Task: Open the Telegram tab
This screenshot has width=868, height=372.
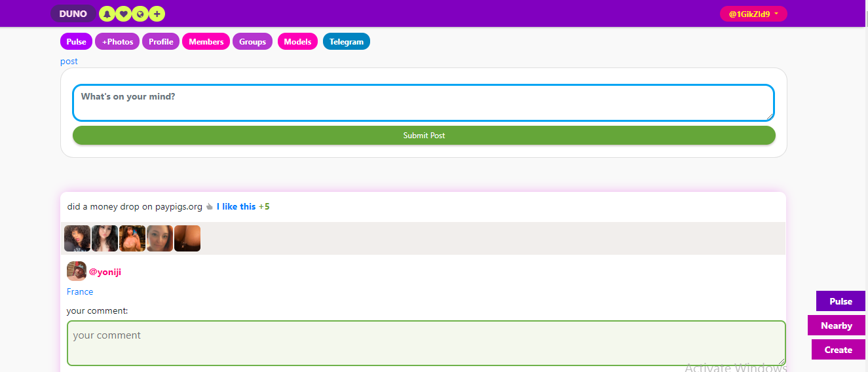Action: (347, 42)
